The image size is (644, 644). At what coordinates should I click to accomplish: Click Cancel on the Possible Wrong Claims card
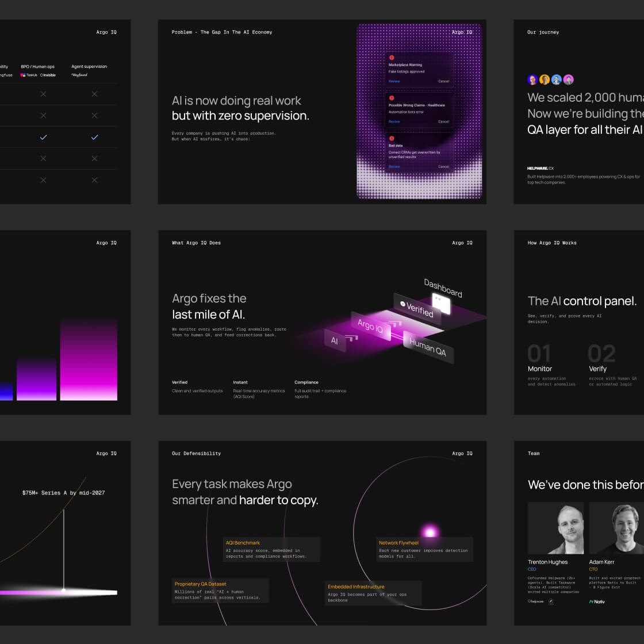tap(443, 121)
